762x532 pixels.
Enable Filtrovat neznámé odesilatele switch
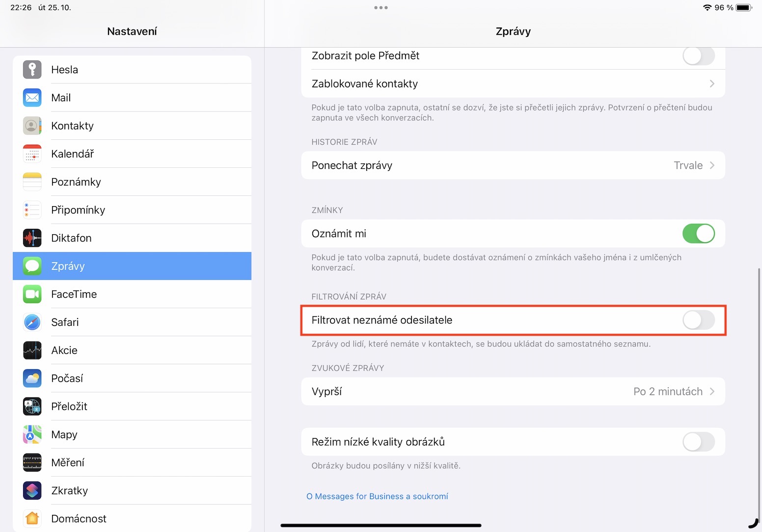click(x=698, y=320)
